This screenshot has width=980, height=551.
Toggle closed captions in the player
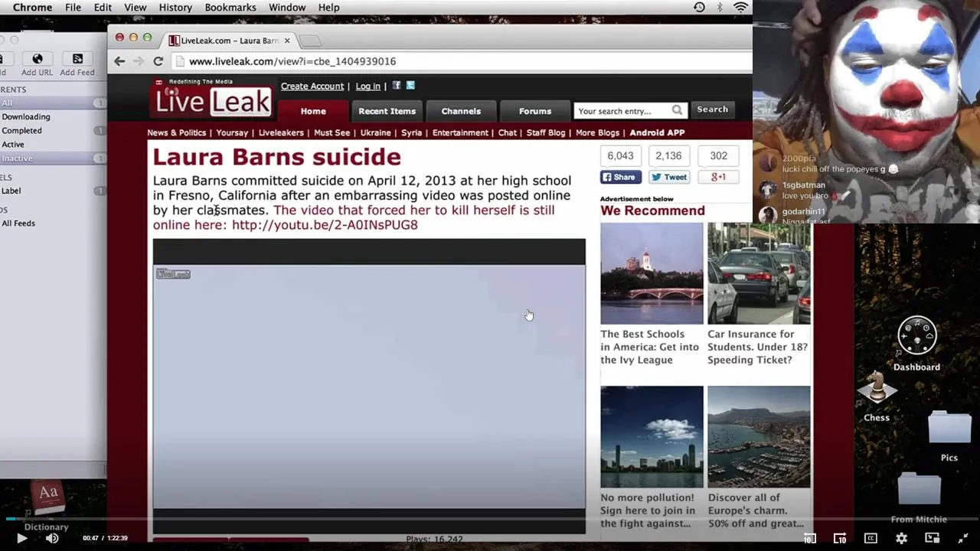(871, 538)
